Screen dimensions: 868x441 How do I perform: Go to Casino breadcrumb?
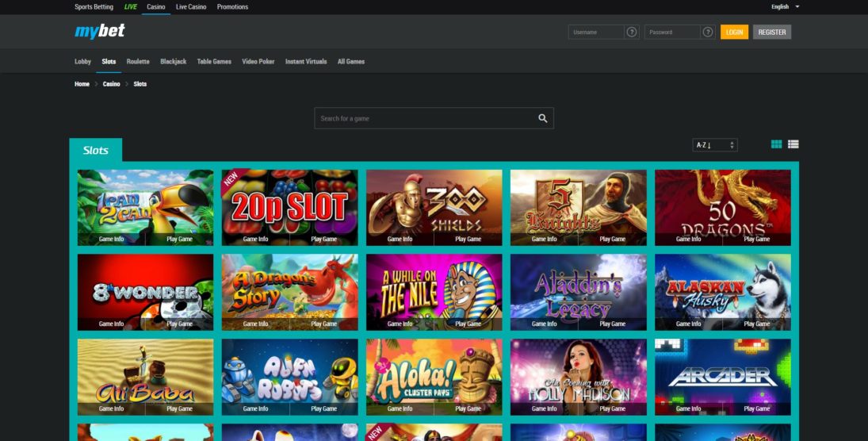(x=111, y=84)
